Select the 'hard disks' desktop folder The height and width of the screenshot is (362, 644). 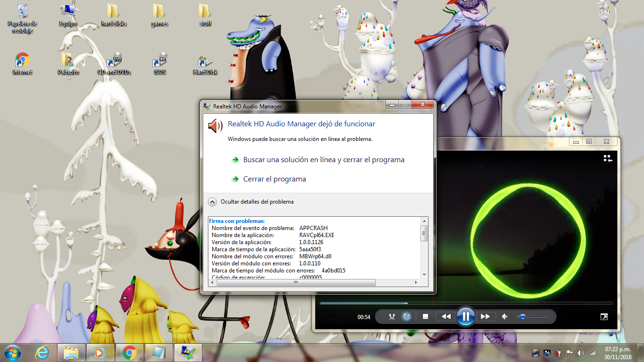click(114, 16)
